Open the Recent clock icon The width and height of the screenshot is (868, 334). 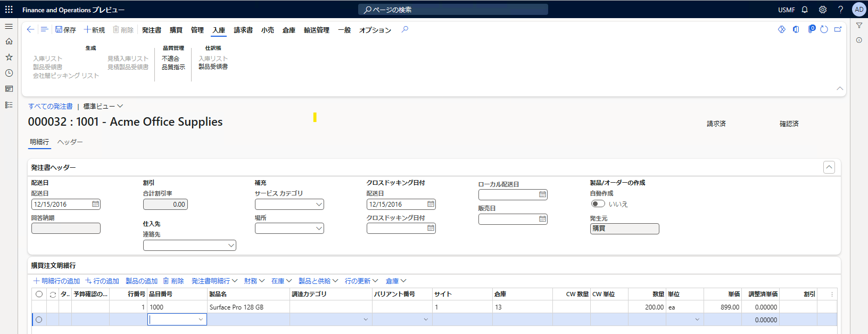tap(9, 73)
